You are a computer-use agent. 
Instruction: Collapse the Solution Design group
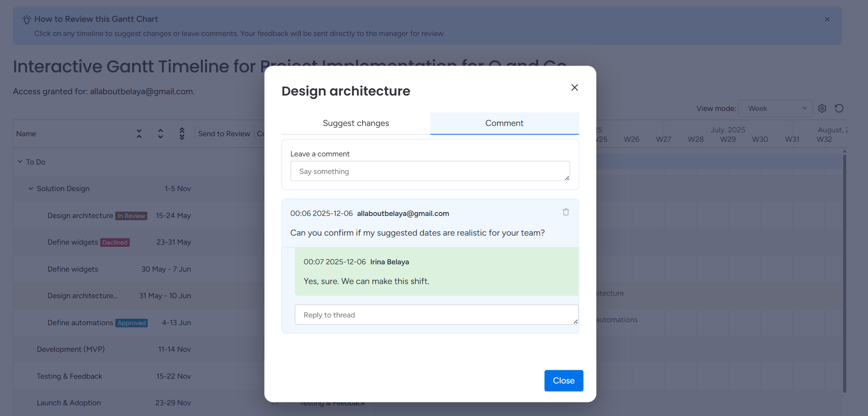pos(31,189)
